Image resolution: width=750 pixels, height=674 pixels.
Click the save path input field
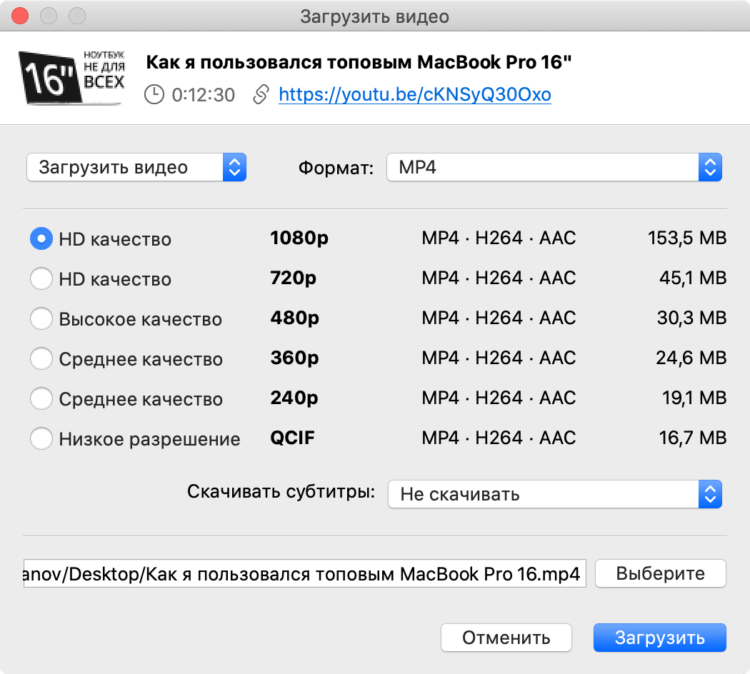305,574
